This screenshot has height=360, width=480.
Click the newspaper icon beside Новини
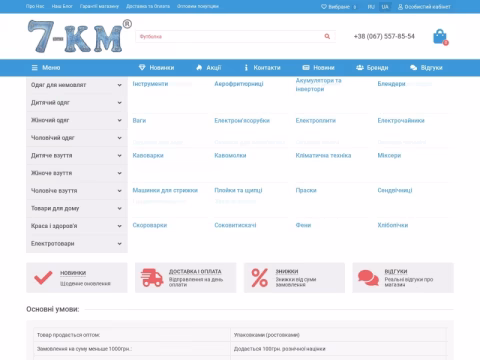coord(306,68)
